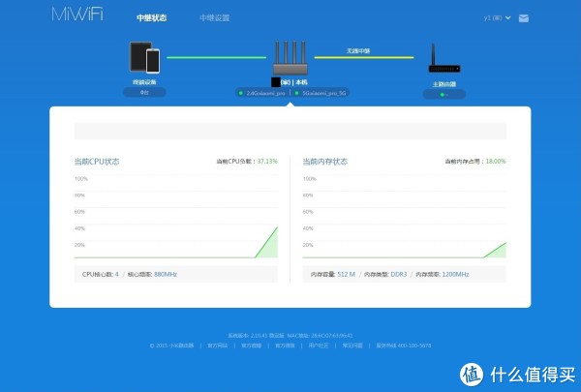The width and height of the screenshot is (581, 392).
Task: Click the CPU load graph area
Action: tap(175, 217)
